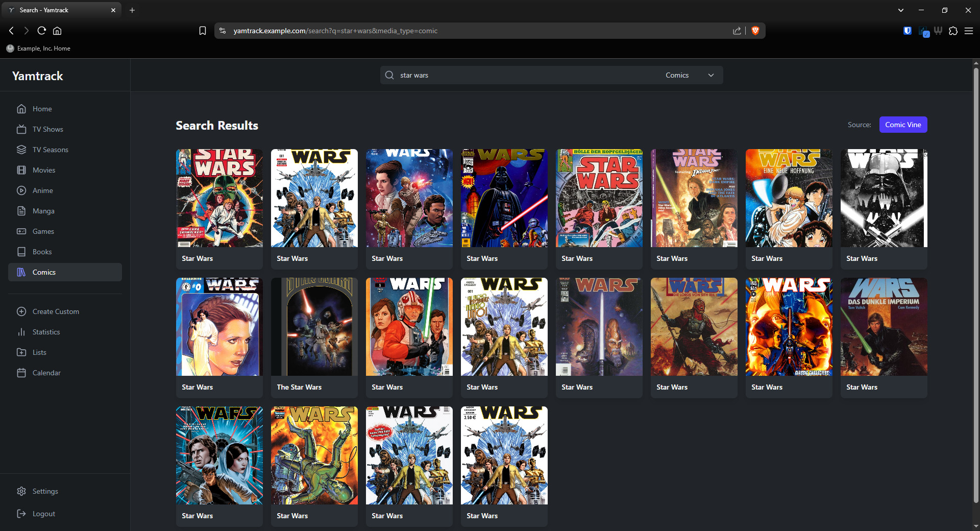Click the Statistics bar chart icon
This screenshot has height=531, width=980.
21,332
